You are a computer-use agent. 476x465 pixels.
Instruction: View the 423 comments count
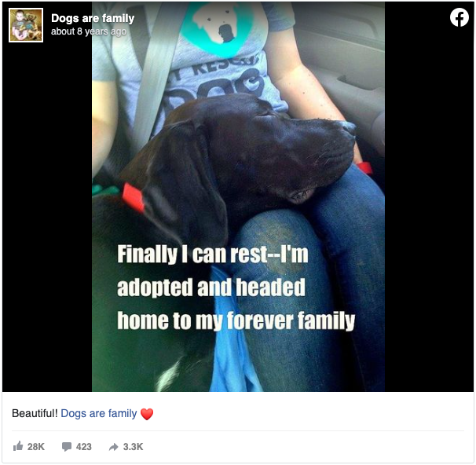point(84,447)
